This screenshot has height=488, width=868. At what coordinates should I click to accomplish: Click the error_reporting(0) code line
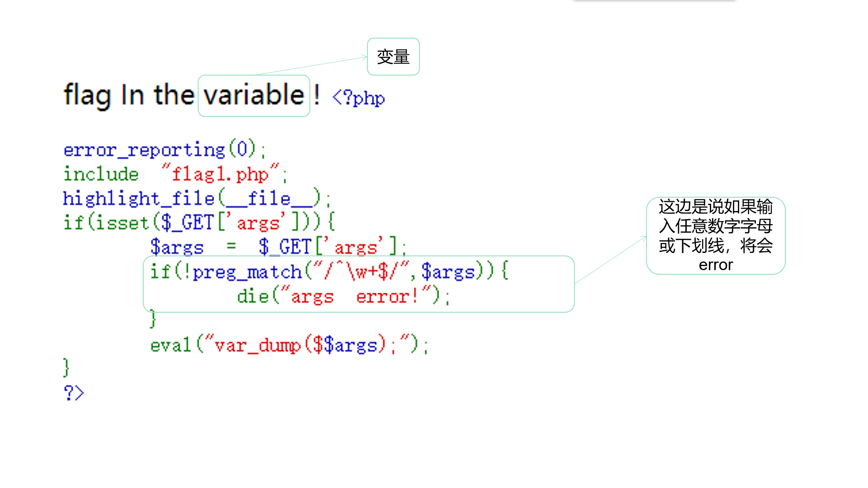point(164,150)
